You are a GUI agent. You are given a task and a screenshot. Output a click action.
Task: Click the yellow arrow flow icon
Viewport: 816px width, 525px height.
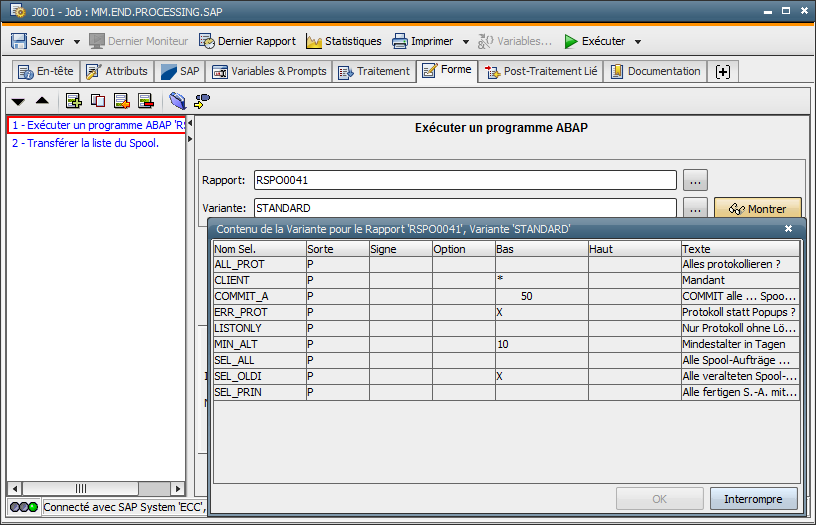tap(202, 100)
